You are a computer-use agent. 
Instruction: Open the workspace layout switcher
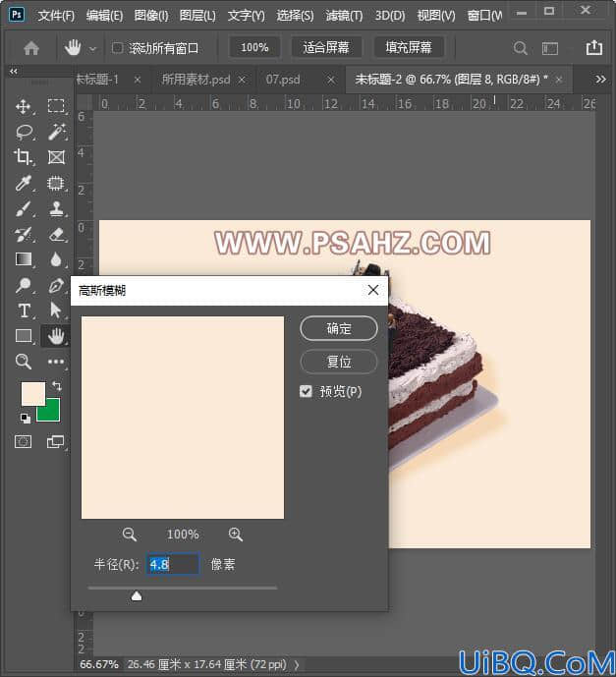[x=550, y=48]
